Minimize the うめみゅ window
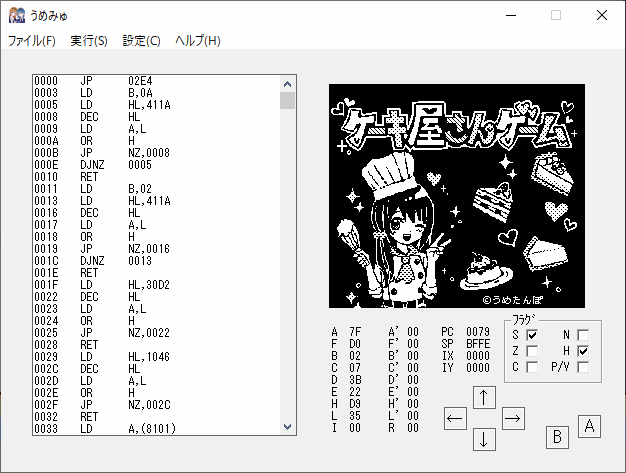Viewport: 626px width, 473px height. click(x=511, y=15)
